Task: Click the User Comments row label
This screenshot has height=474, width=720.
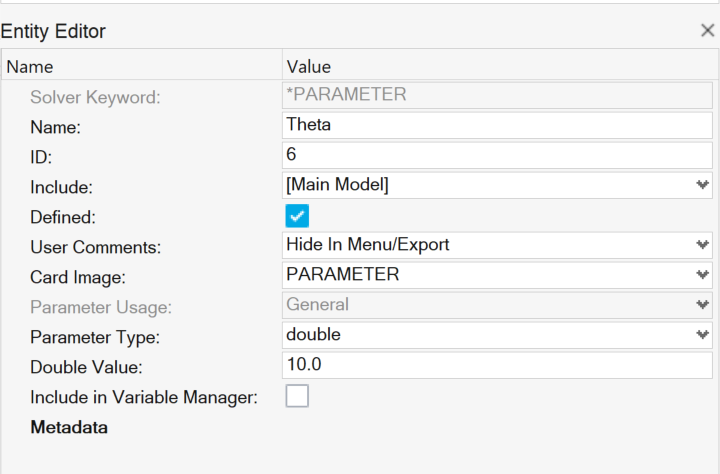Action: (96, 246)
